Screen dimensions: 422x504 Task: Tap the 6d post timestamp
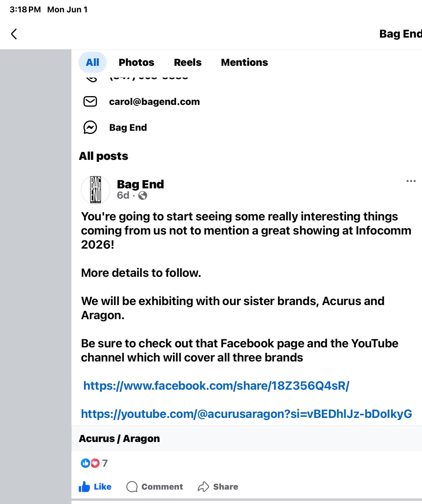click(x=123, y=195)
